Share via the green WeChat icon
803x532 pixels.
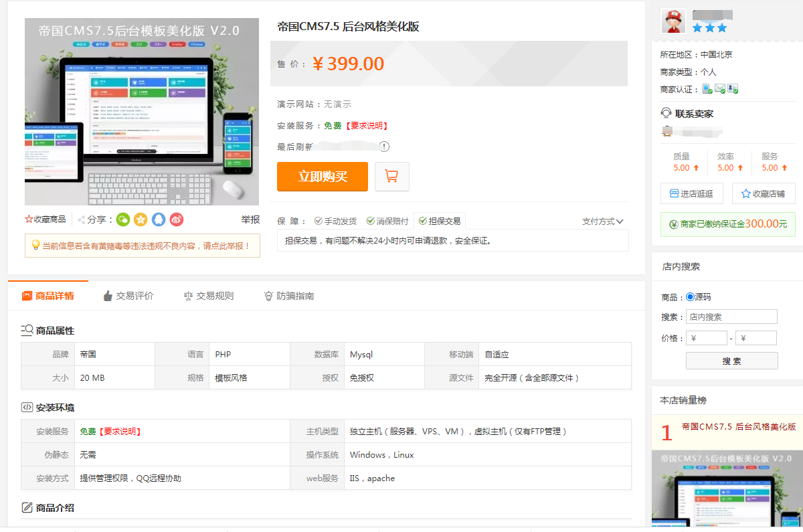pyautogui.click(x=123, y=219)
